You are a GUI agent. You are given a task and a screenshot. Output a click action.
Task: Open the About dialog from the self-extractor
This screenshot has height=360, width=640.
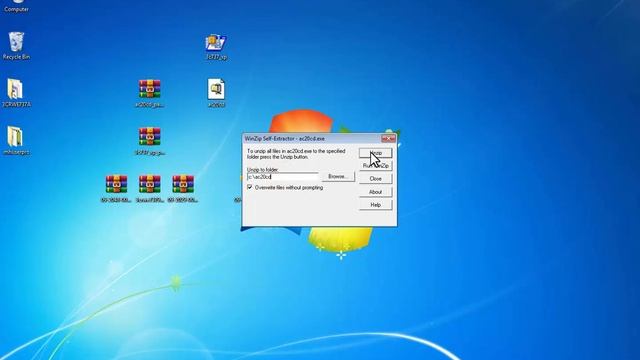[x=376, y=192]
